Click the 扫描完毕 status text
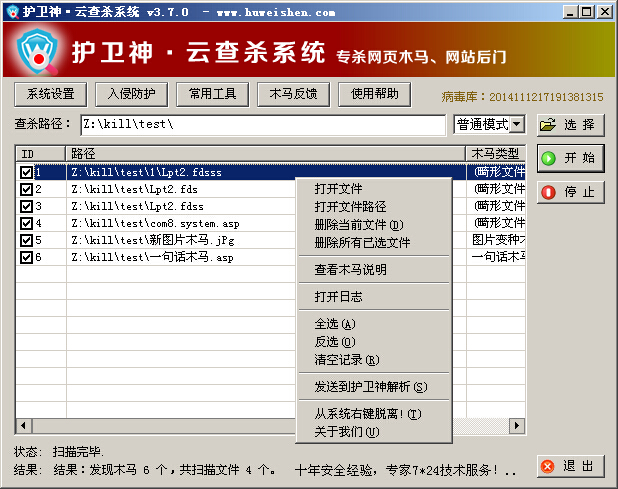This screenshot has width=618, height=489. 78,452
